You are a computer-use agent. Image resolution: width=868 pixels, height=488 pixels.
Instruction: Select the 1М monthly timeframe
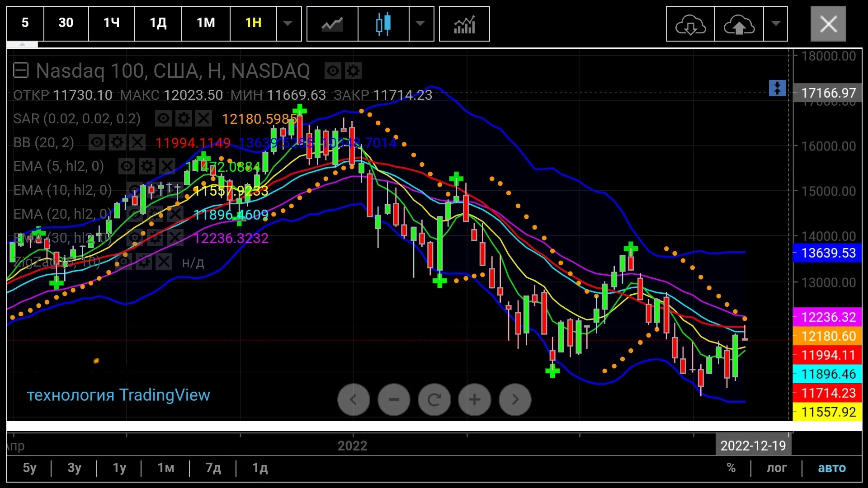(x=206, y=24)
